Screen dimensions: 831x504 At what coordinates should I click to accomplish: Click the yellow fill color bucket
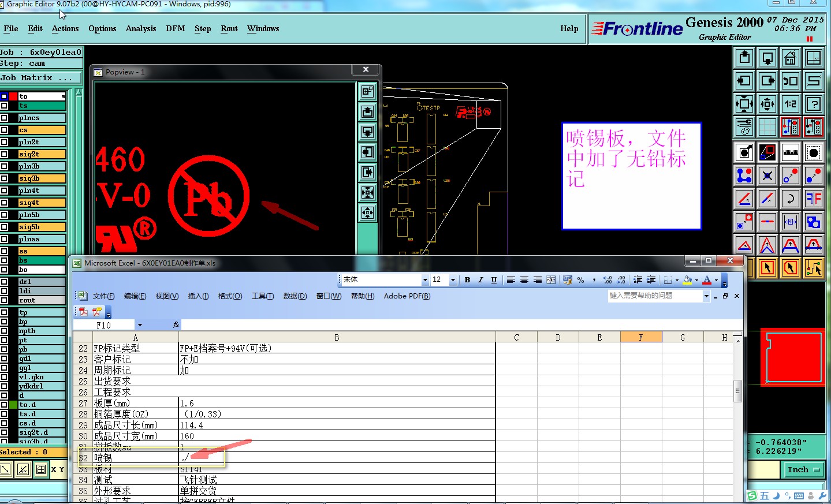687,280
